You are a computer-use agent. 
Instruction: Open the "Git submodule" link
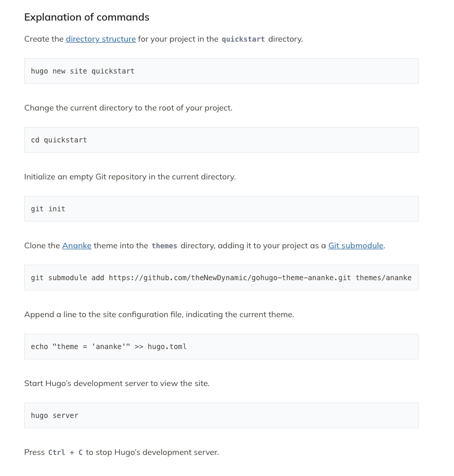[355, 246]
